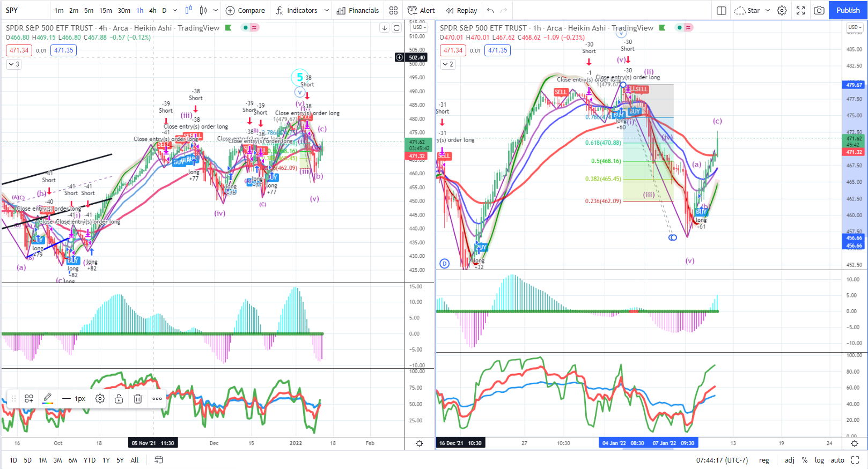Toggle log scale
The width and height of the screenshot is (868, 469).
pyautogui.click(x=819, y=460)
